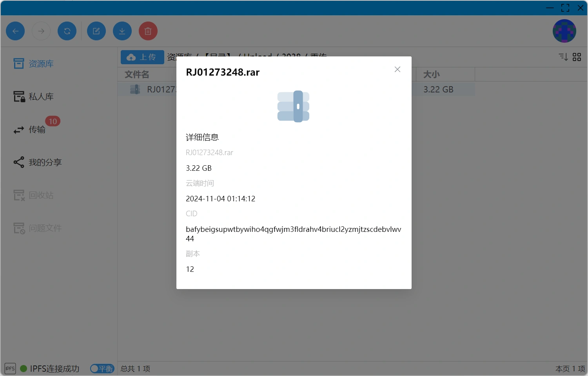The height and width of the screenshot is (376, 588).
Task: Click the dialog title RJ01273248.rar
Action: [x=223, y=72]
